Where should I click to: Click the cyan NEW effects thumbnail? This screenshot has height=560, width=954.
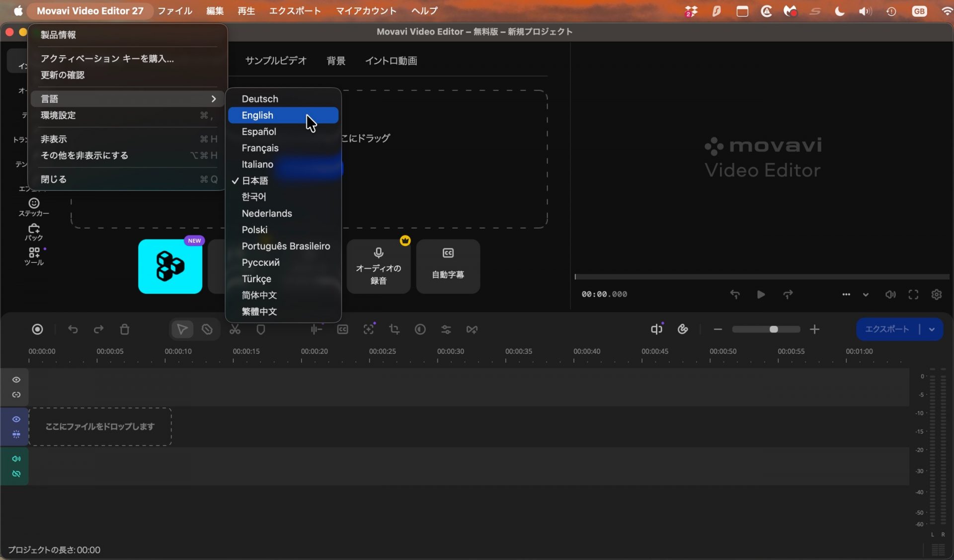click(170, 266)
